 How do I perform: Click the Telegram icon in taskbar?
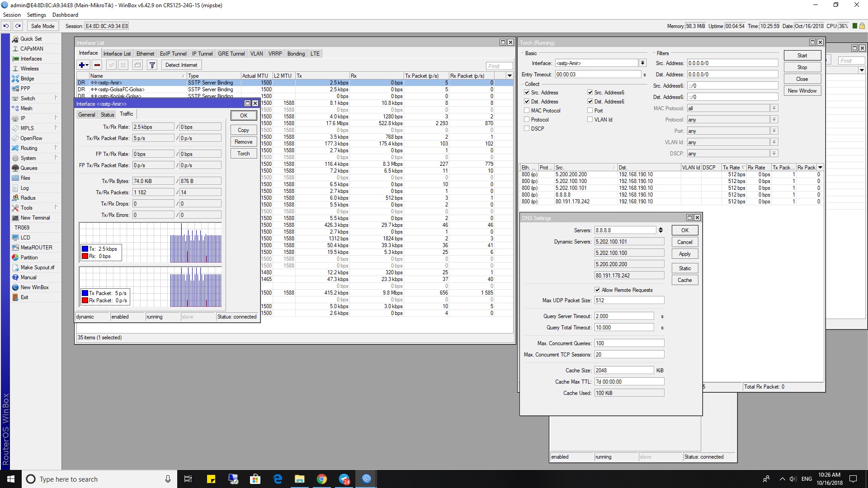(x=344, y=479)
